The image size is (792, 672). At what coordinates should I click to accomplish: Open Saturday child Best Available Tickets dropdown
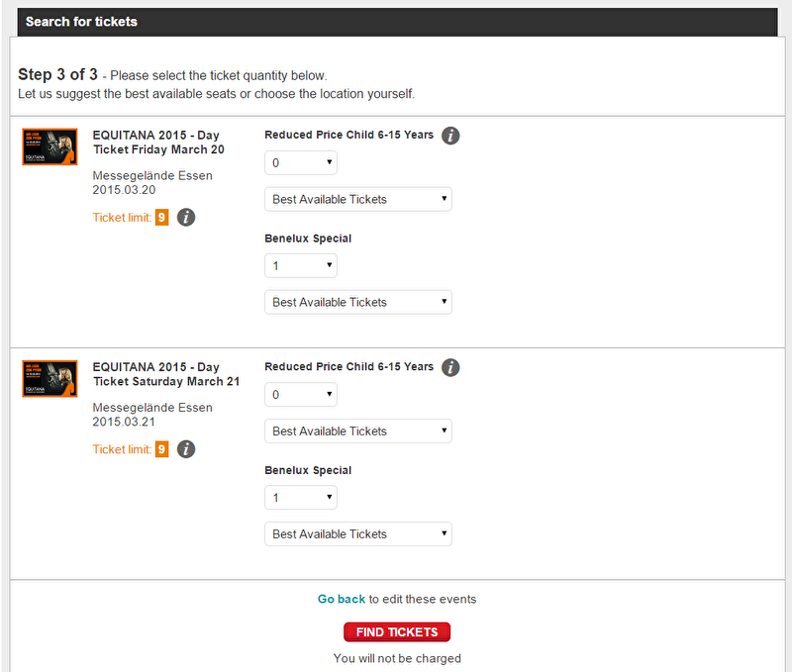click(x=358, y=431)
